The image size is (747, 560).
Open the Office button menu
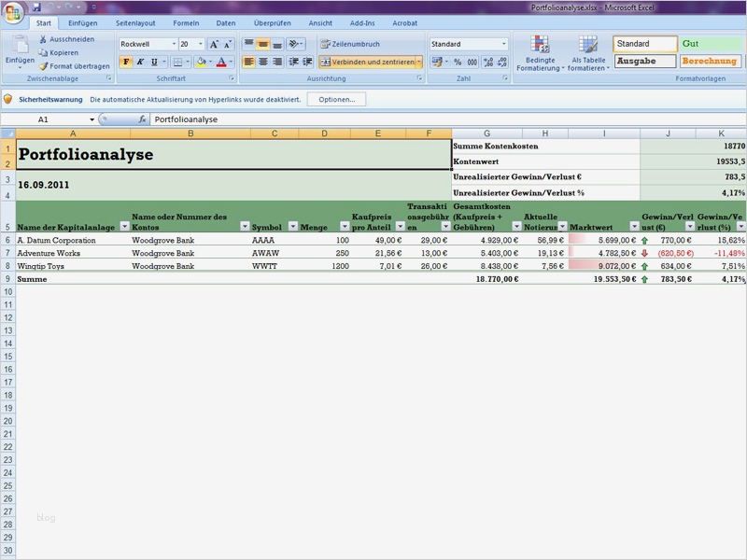[13, 13]
